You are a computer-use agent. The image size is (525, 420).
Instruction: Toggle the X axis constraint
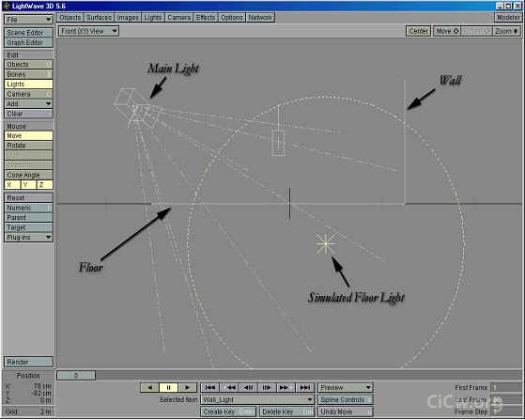(12, 185)
